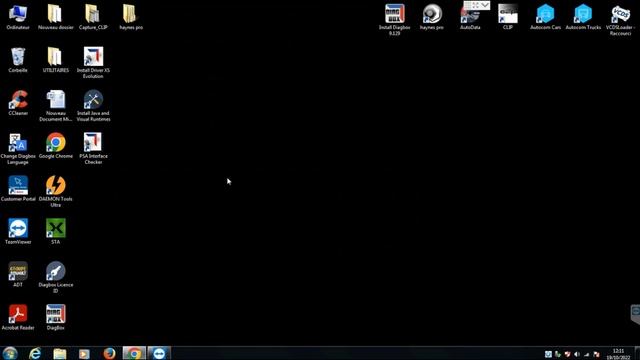Select the STA shortcut icon
640x360 pixels.
point(56,231)
